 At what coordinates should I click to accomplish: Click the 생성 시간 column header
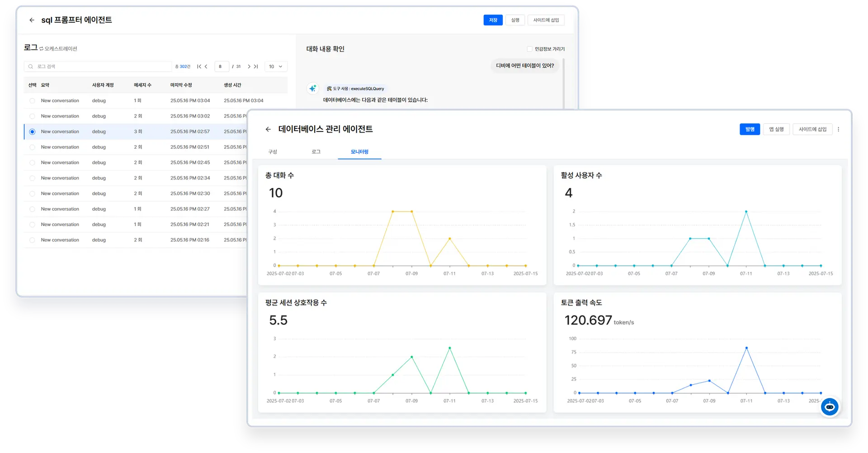pos(232,85)
